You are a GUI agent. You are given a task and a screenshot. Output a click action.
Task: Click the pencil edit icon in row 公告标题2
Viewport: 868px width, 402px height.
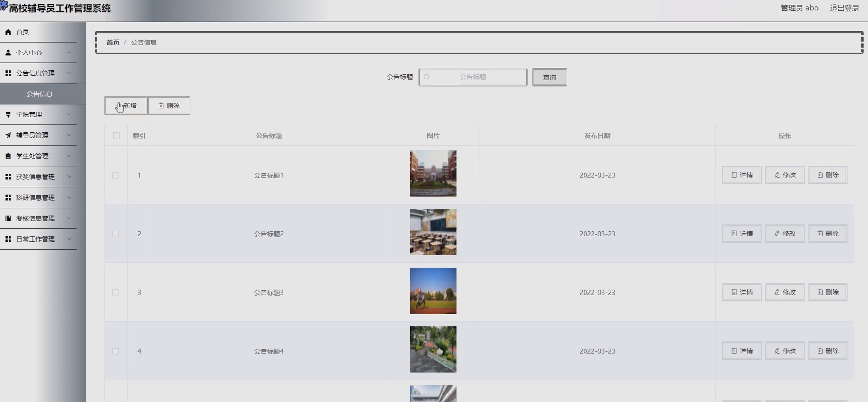(777, 234)
